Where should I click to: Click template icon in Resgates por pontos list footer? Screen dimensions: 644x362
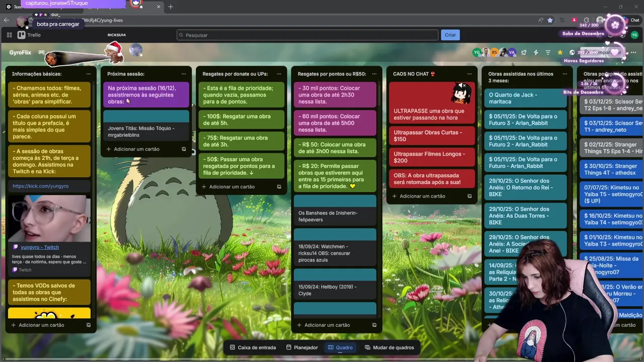(x=374, y=325)
